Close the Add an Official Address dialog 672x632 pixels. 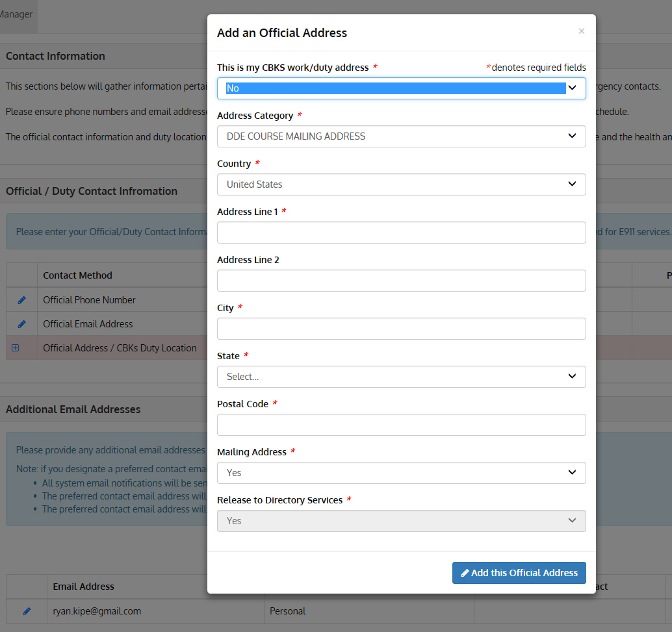[x=581, y=31]
